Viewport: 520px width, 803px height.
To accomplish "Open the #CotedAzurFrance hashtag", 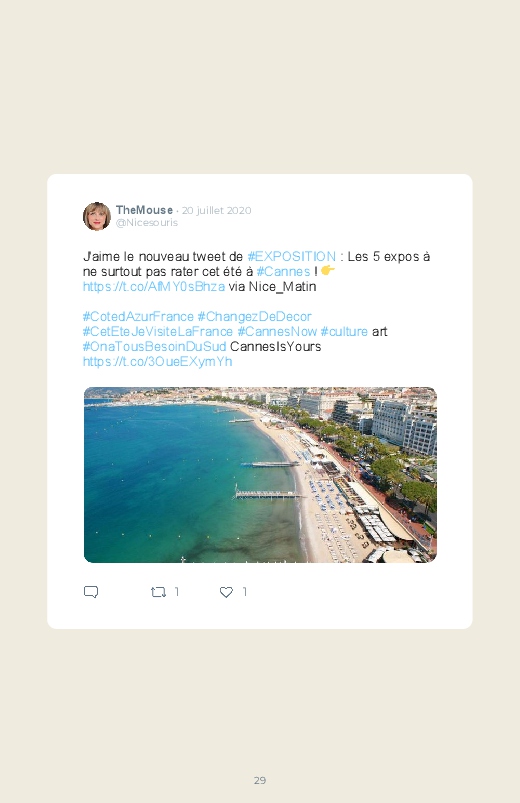I will 138,316.
